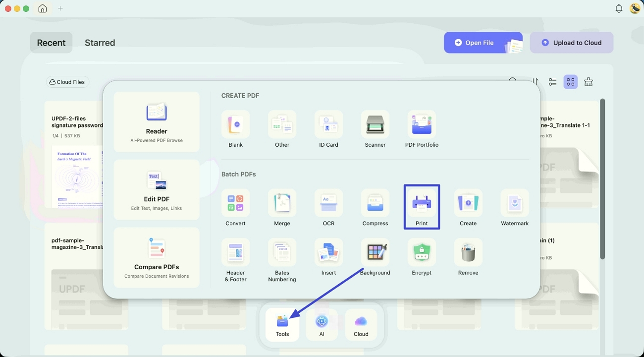Open the Compare PDFs card

point(157,258)
